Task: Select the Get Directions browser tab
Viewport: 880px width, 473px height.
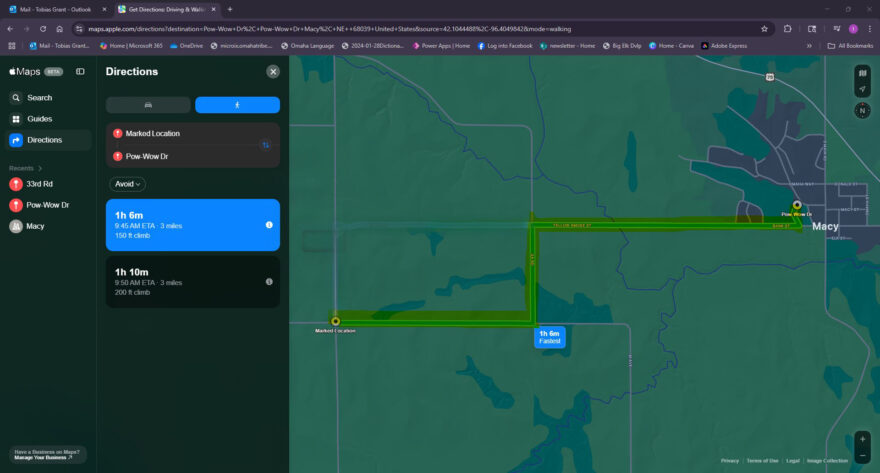Action: (x=166, y=10)
